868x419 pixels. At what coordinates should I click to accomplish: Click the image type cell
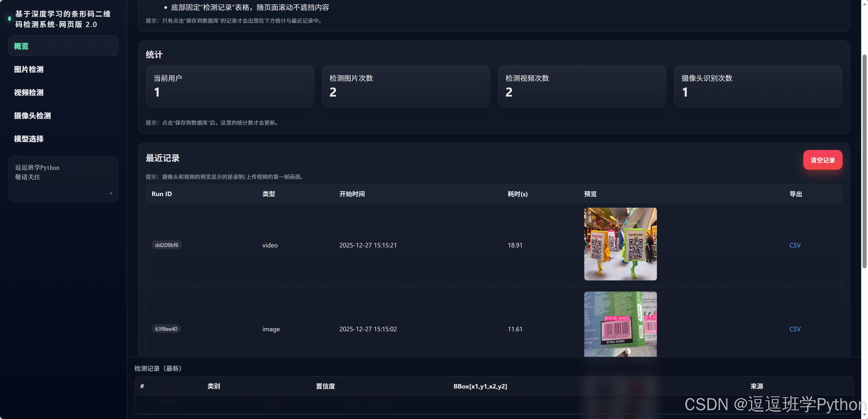pyautogui.click(x=271, y=329)
